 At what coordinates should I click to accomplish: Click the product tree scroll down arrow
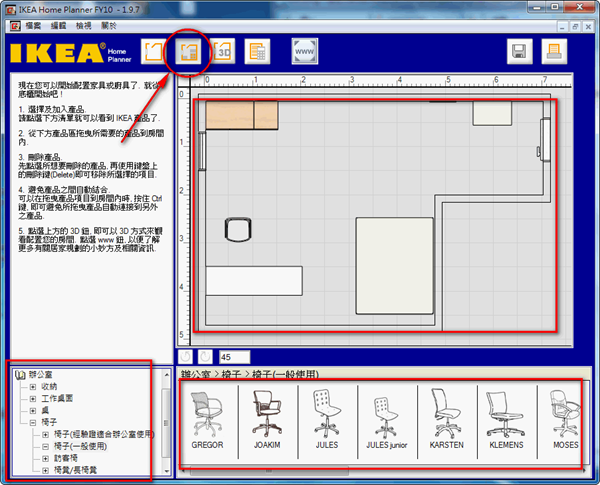point(166,471)
